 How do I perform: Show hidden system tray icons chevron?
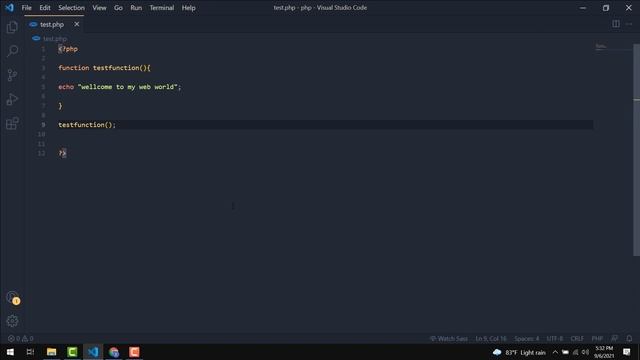555,352
